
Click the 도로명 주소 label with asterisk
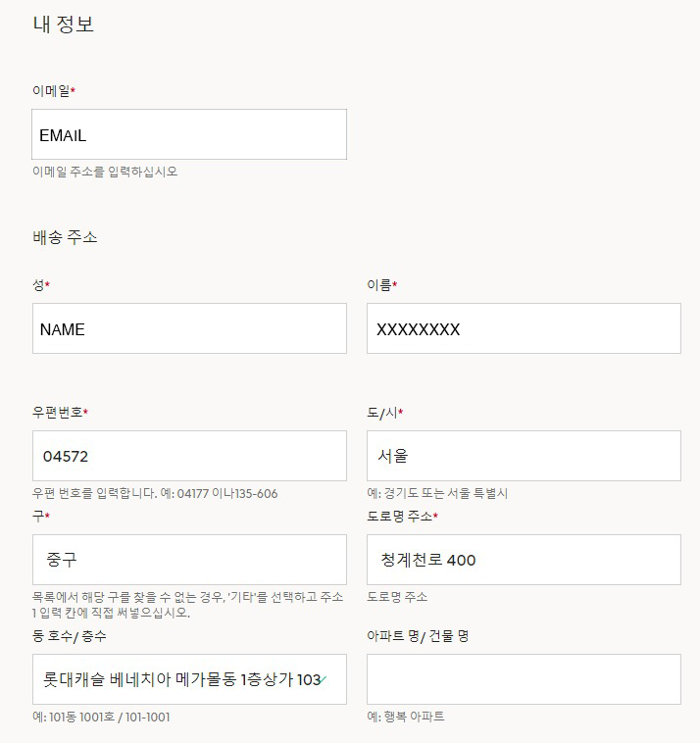click(402, 516)
